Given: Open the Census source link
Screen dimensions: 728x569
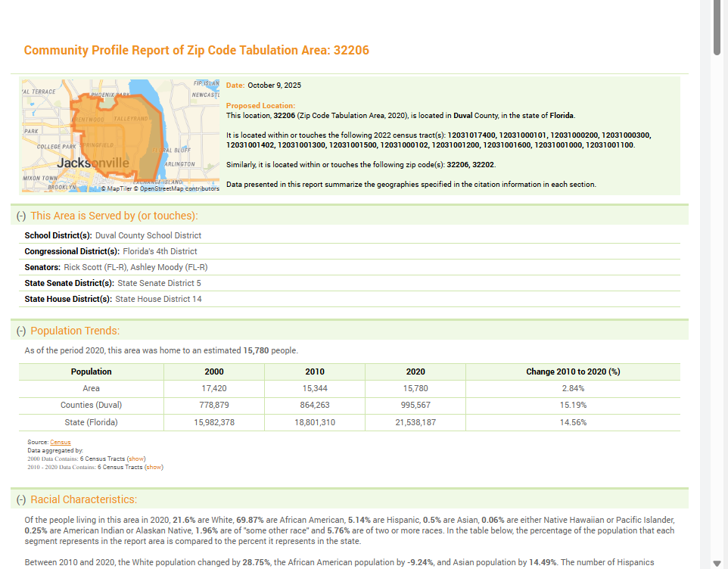Looking at the screenshot, I should coord(61,442).
